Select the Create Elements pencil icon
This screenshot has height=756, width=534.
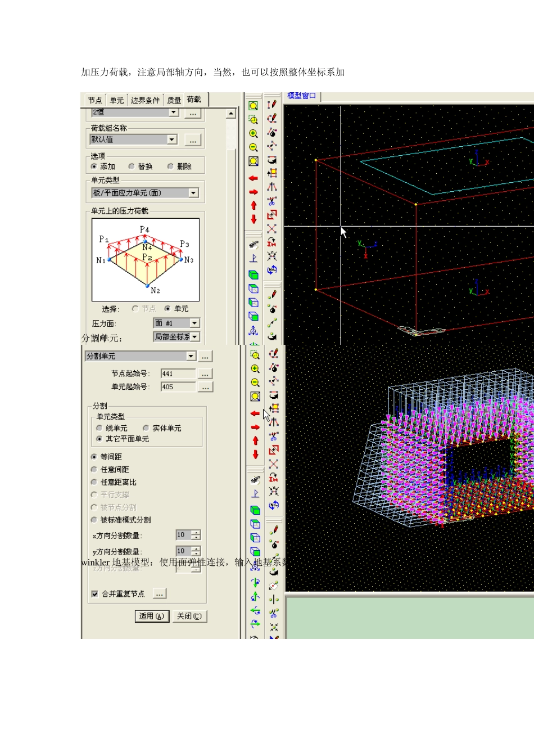[x=272, y=105]
